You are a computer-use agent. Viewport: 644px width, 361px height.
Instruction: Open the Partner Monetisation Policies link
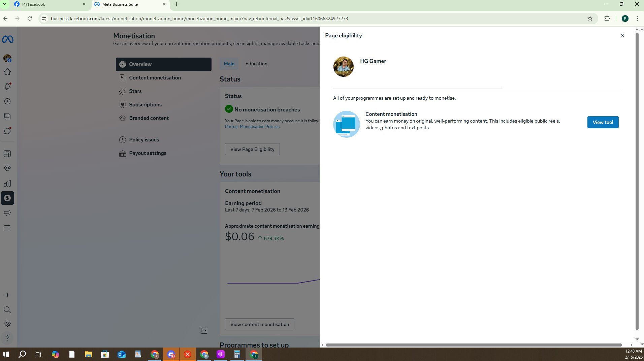point(252,127)
